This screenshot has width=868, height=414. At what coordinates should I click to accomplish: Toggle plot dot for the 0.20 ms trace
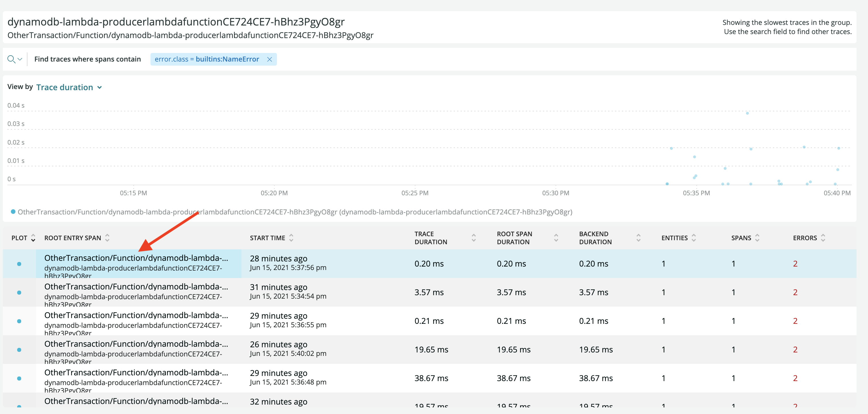point(19,264)
